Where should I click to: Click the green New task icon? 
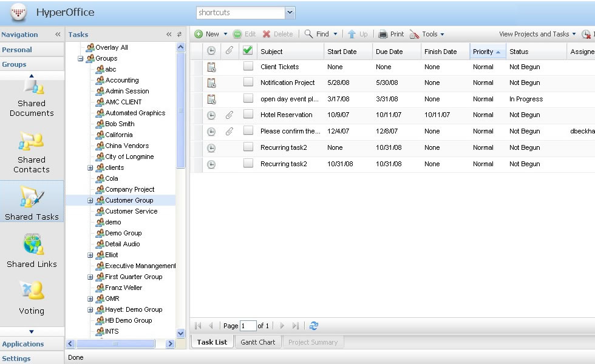[x=199, y=34]
